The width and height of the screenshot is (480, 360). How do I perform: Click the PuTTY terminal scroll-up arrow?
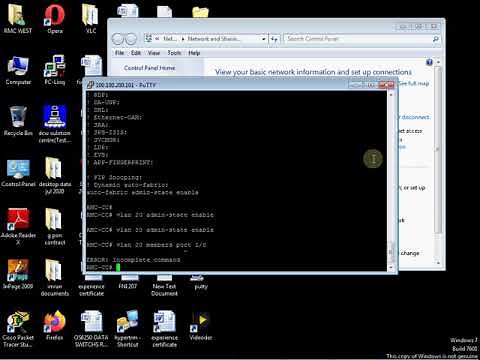click(391, 95)
